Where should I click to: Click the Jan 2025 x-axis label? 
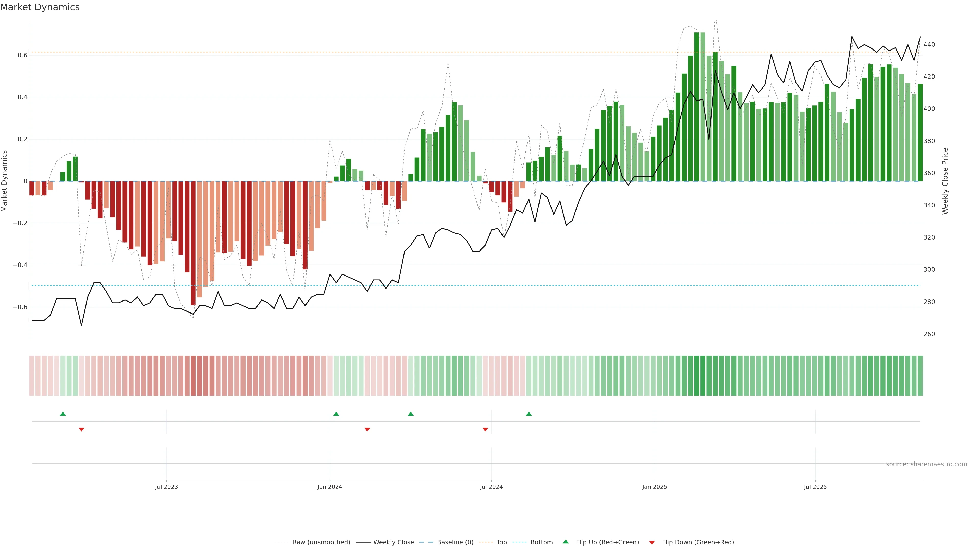tap(654, 487)
